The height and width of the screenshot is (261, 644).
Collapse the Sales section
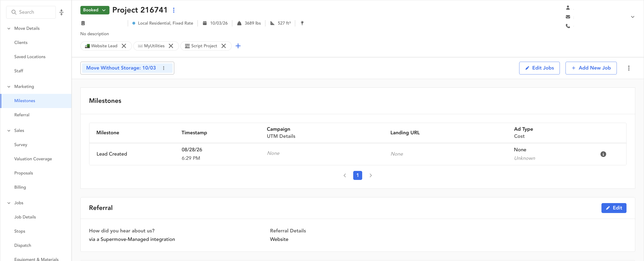click(x=9, y=130)
